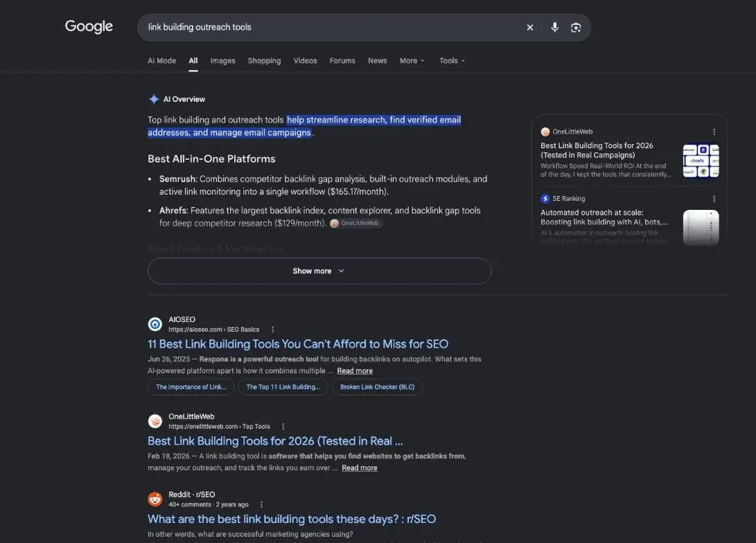Open three-dot menu for OneLittleWeb result
Screen dimensions: 756x543
[283, 427]
